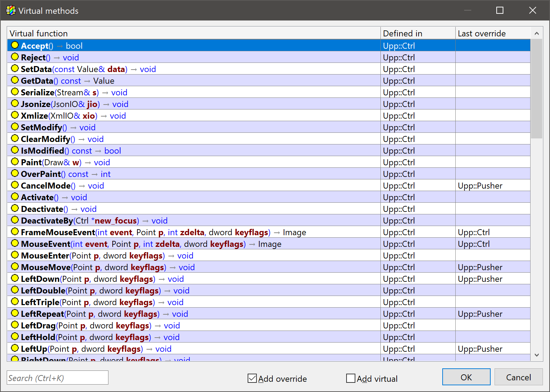This screenshot has width=550, height=392.
Task: Click the vertical scrollbar thumb
Action: tap(537, 88)
